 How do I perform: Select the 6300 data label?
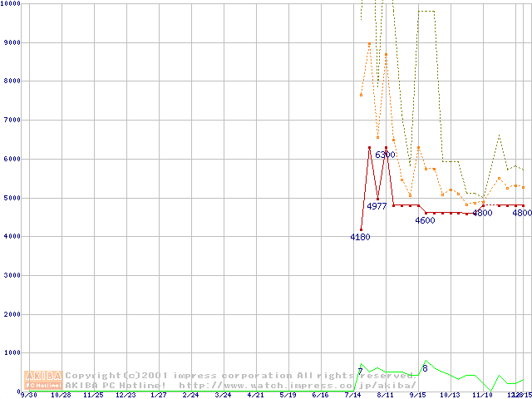[x=385, y=155]
